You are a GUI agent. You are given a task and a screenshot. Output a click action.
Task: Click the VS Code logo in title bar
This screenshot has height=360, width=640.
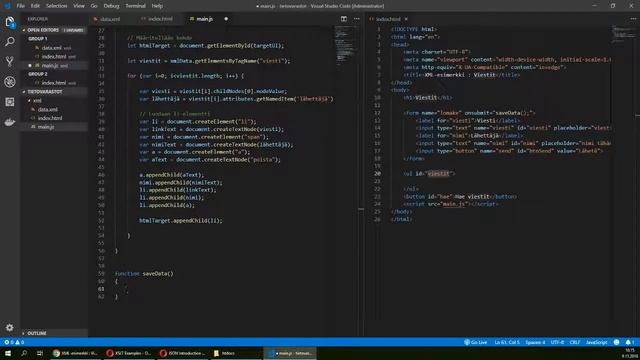pos(7,6)
